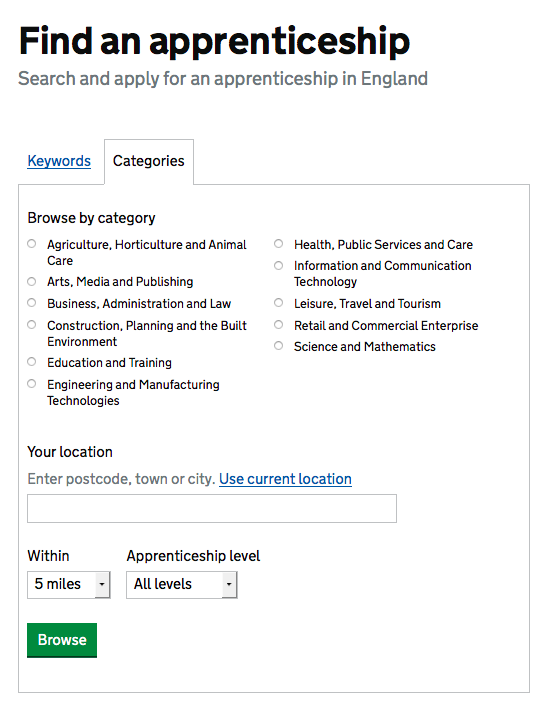Select Agriculture, Horticulture and Animal Care radio
The width and height of the screenshot is (540, 710).
point(31,244)
